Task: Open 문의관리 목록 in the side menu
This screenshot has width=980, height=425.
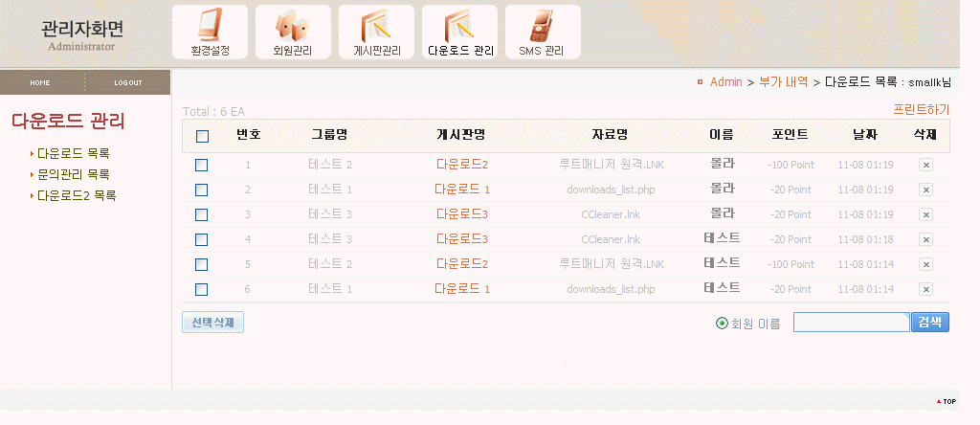Action: (x=73, y=174)
